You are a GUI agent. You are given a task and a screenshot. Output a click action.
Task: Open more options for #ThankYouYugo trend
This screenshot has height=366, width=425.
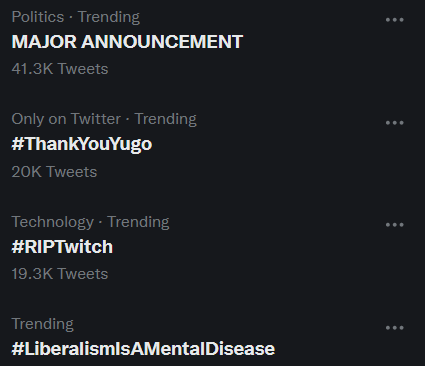(x=395, y=123)
